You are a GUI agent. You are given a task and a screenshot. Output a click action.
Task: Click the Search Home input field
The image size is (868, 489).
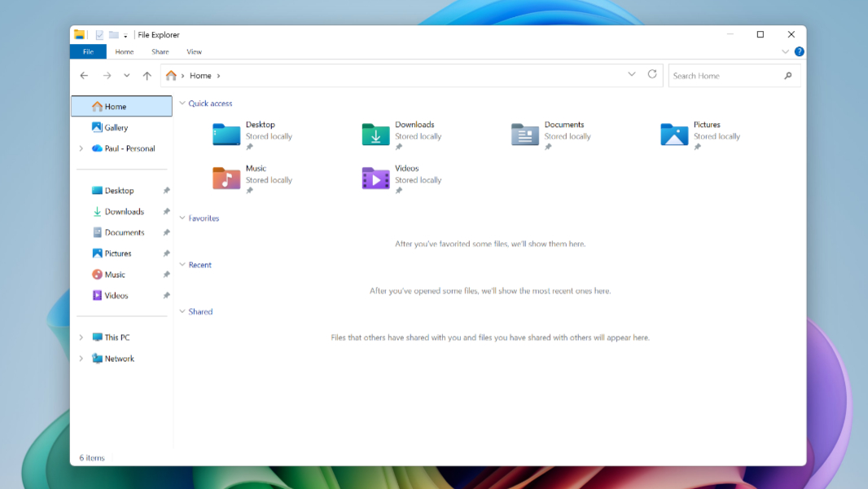[725, 76]
